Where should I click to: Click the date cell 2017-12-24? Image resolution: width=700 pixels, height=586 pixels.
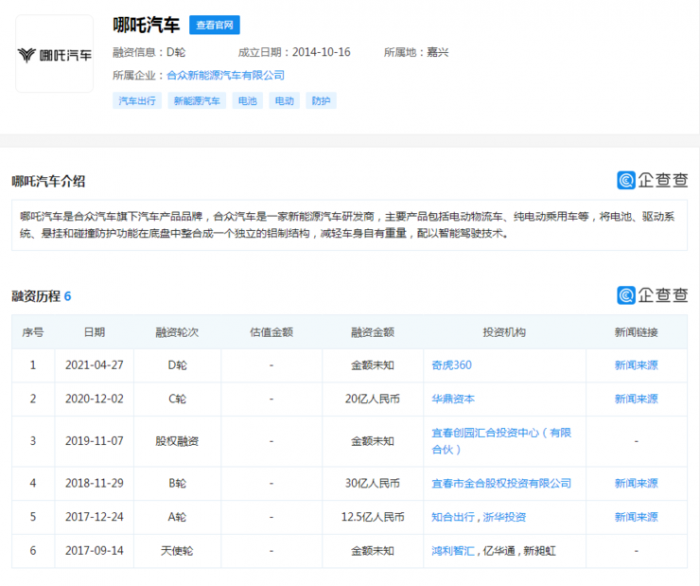[x=94, y=517]
